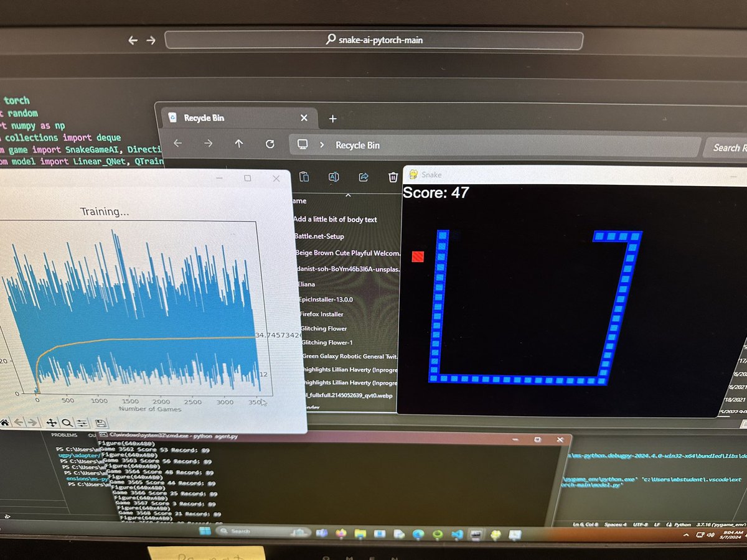
Task: Show hidden system tray icons chevron
Action: (x=686, y=534)
